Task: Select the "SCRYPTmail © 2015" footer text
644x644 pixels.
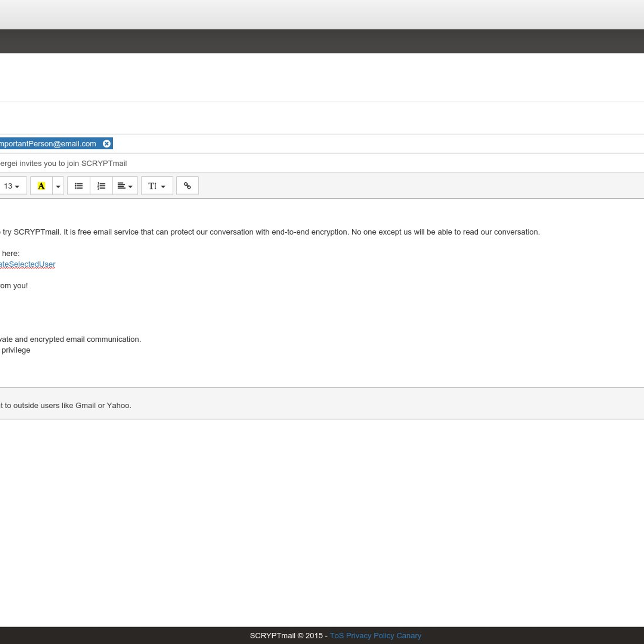Action: tap(286, 636)
